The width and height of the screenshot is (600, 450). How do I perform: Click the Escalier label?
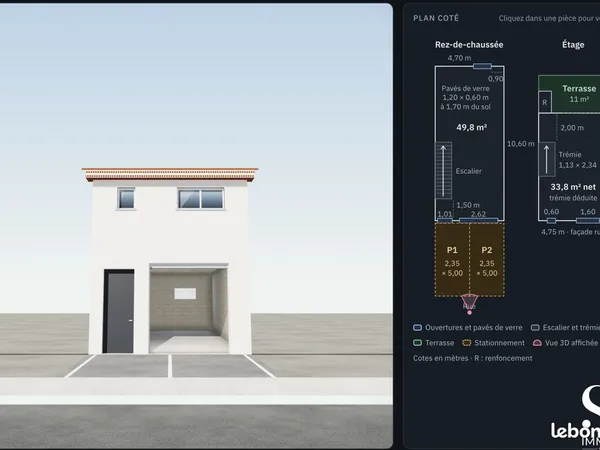[468, 171]
